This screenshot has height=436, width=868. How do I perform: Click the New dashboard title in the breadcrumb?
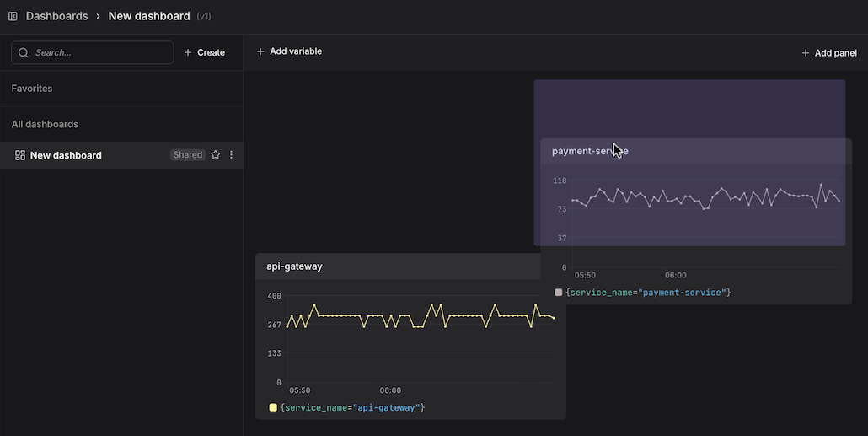(x=149, y=16)
